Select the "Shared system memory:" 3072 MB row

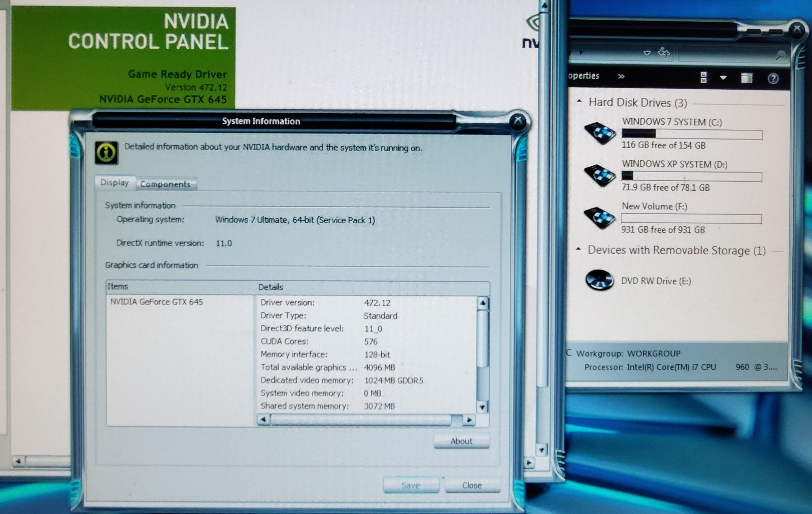pyautogui.click(x=327, y=406)
